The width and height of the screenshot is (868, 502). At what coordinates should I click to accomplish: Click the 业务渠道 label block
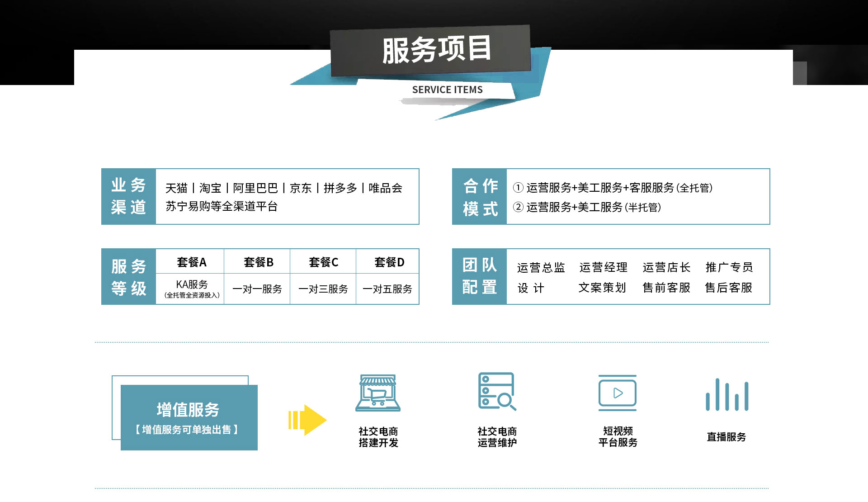point(129,196)
